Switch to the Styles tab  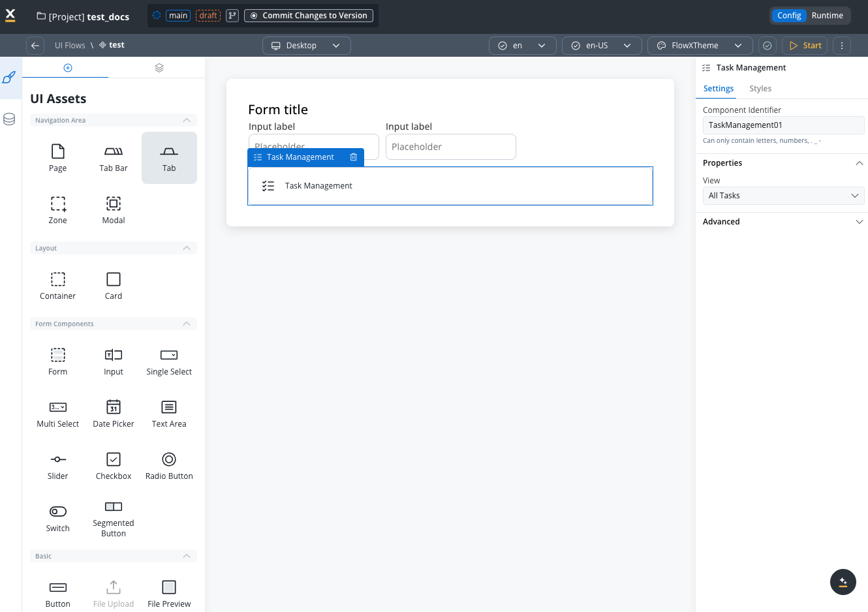pos(760,89)
